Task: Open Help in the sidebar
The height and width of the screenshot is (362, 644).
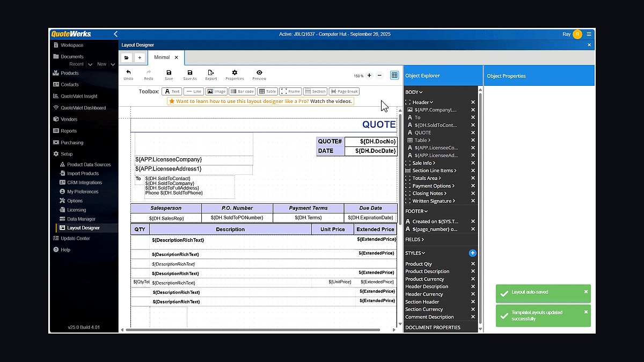Action: point(65,250)
